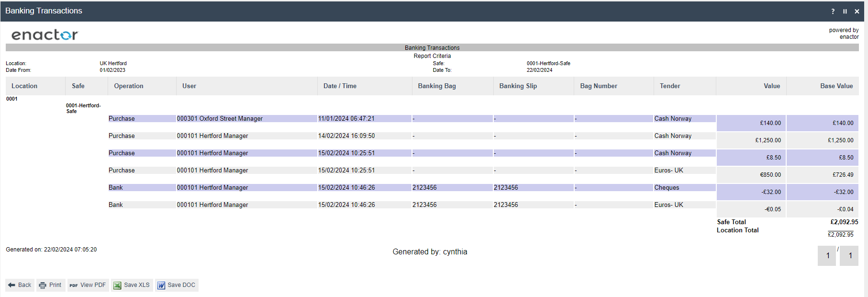The image size is (868, 297).
Task: Click the Word document icon
Action: (x=161, y=286)
